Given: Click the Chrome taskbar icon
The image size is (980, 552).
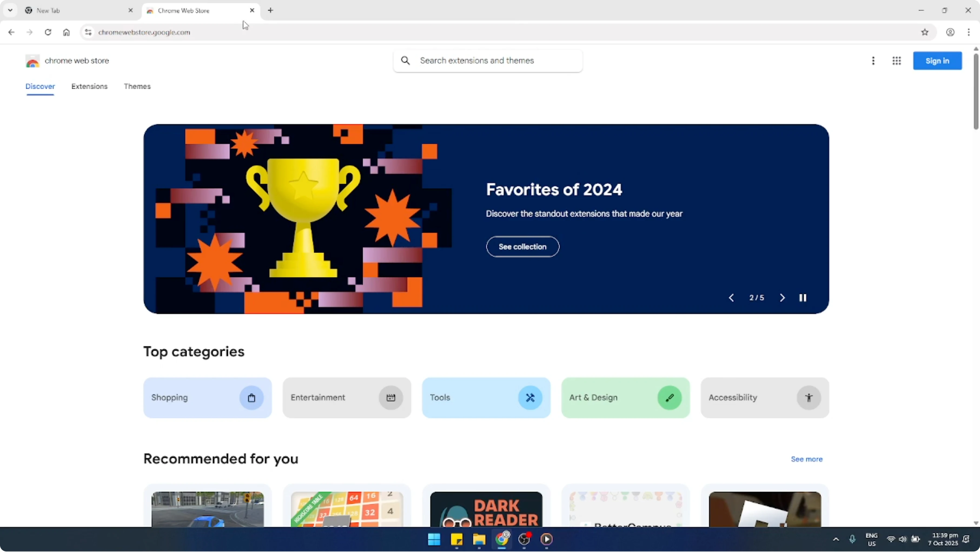Looking at the screenshot, I should coord(502,540).
